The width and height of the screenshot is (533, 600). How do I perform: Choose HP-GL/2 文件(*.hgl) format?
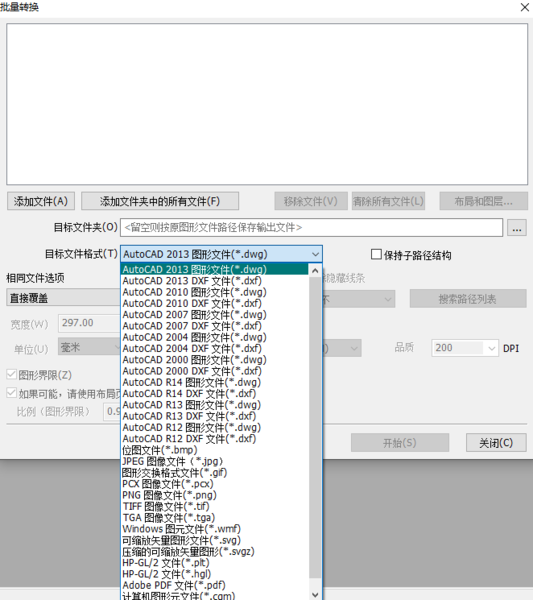(215, 574)
